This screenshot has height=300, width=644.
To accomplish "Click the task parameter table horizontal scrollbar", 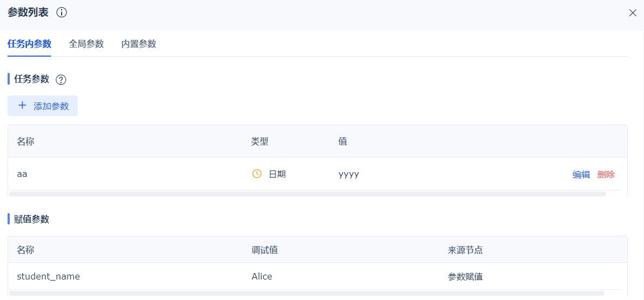I will [308, 194].
